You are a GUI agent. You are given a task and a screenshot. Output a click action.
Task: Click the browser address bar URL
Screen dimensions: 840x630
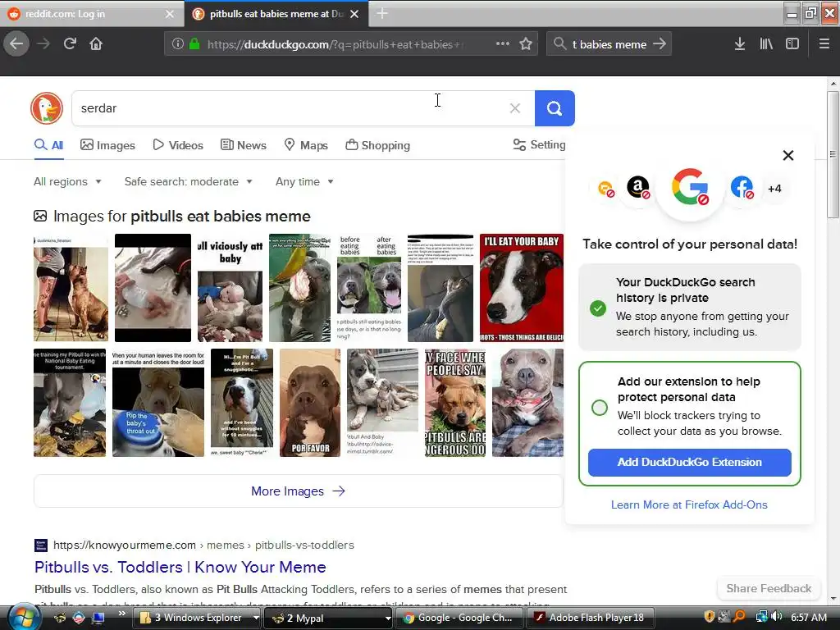(x=335, y=44)
